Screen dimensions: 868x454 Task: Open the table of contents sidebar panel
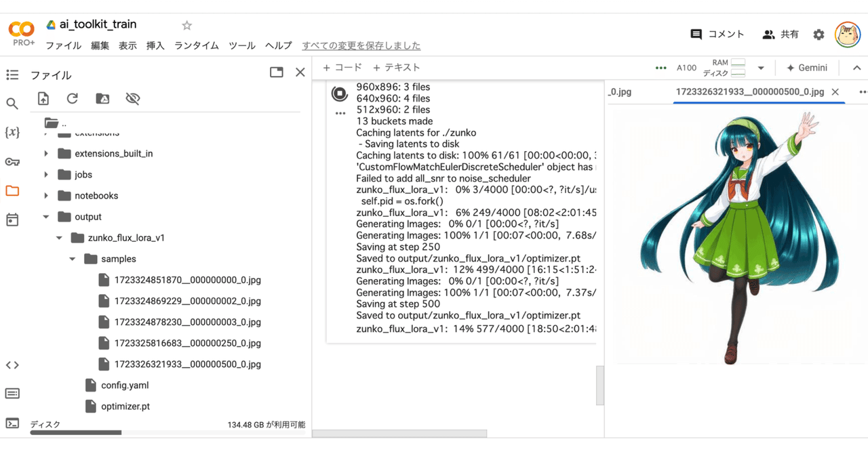click(12, 75)
